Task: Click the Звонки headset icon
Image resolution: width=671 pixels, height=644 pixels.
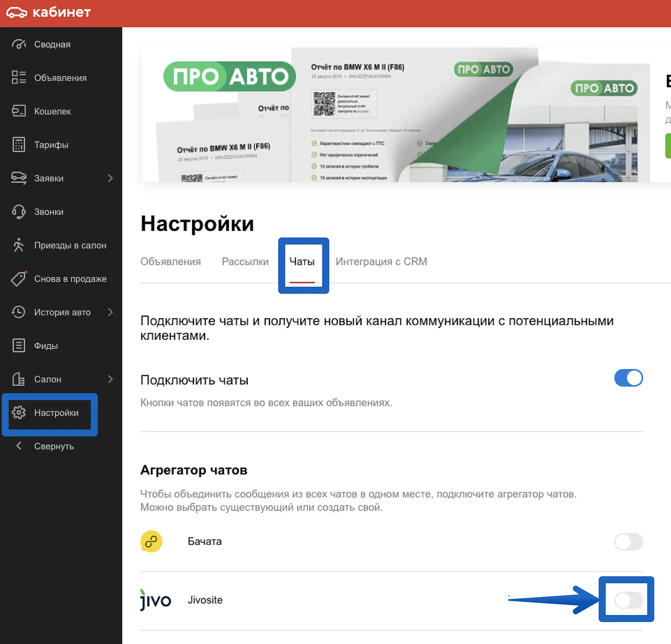Action: click(19, 212)
